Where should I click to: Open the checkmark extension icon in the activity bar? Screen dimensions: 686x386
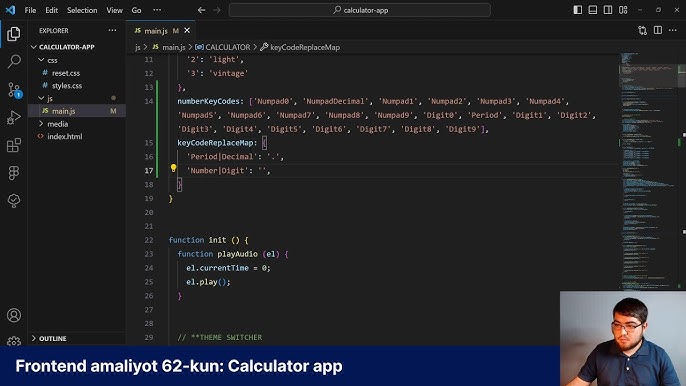coord(14,200)
